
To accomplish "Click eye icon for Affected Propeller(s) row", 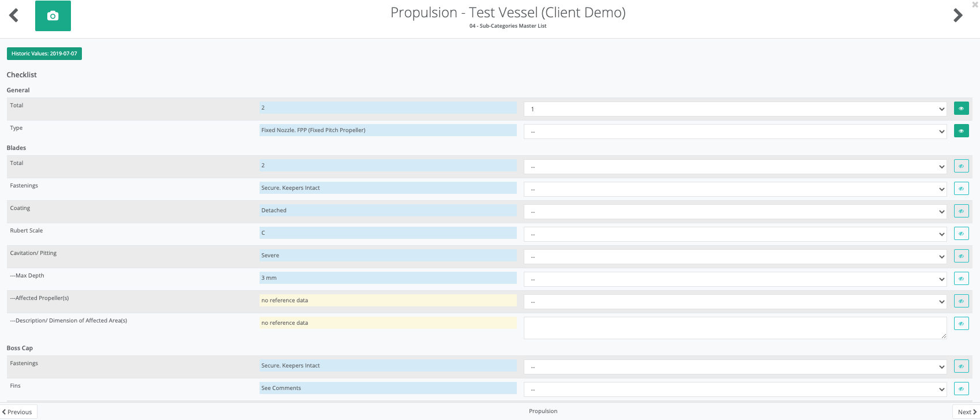I will (x=961, y=301).
